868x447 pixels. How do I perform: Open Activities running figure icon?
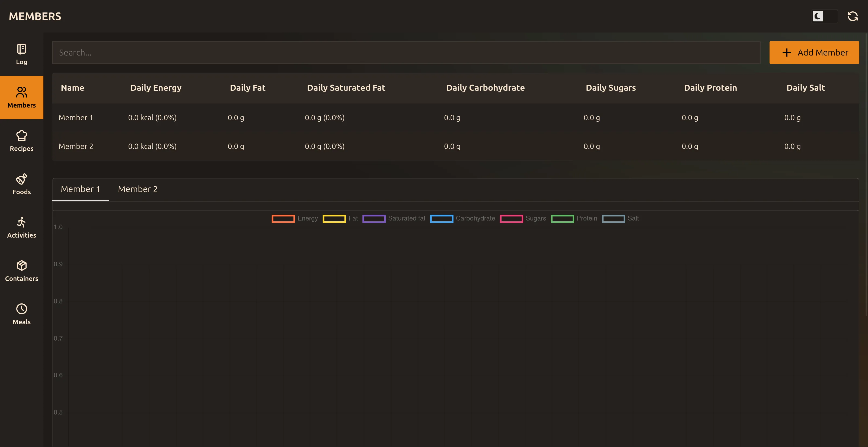[22, 222]
